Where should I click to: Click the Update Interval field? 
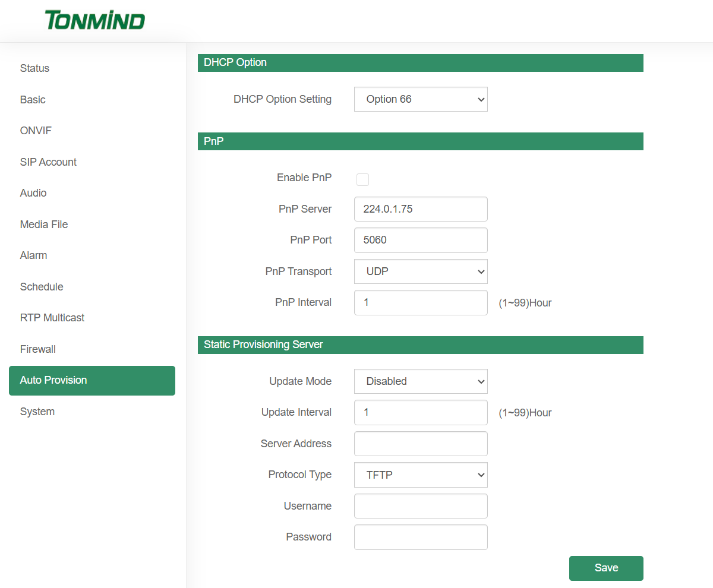(421, 412)
